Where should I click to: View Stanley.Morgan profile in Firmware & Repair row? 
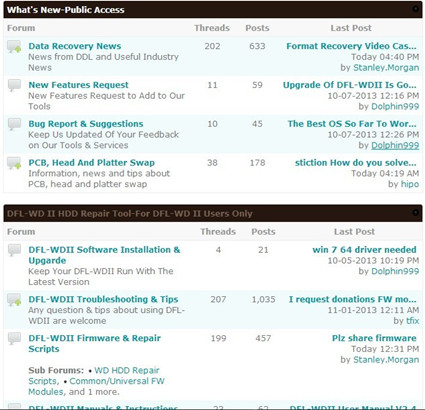(x=386, y=360)
